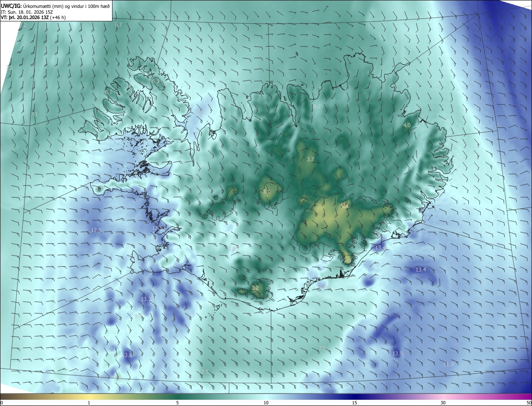Click the 4.0 value label on map
The width and height of the screenshot is (532, 406).
[x=407, y=125]
